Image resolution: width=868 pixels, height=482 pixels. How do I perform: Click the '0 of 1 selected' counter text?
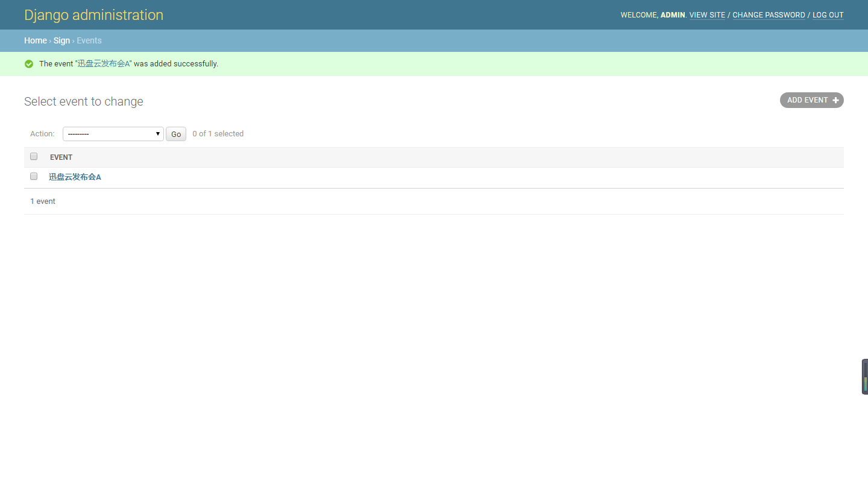pyautogui.click(x=218, y=134)
